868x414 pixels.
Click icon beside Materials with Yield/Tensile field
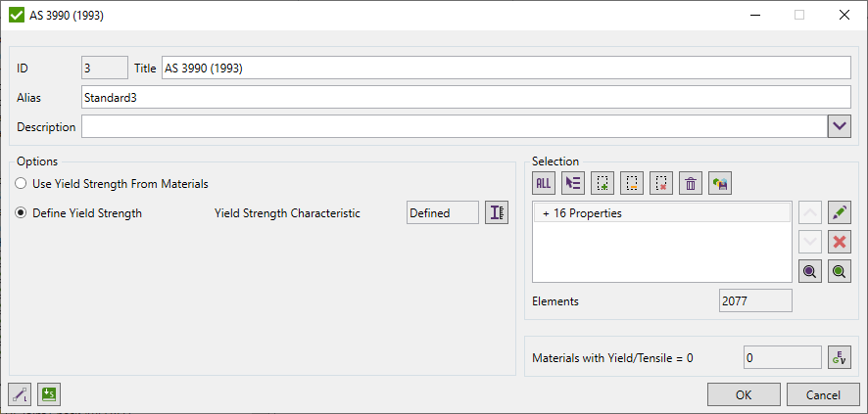pos(838,358)
